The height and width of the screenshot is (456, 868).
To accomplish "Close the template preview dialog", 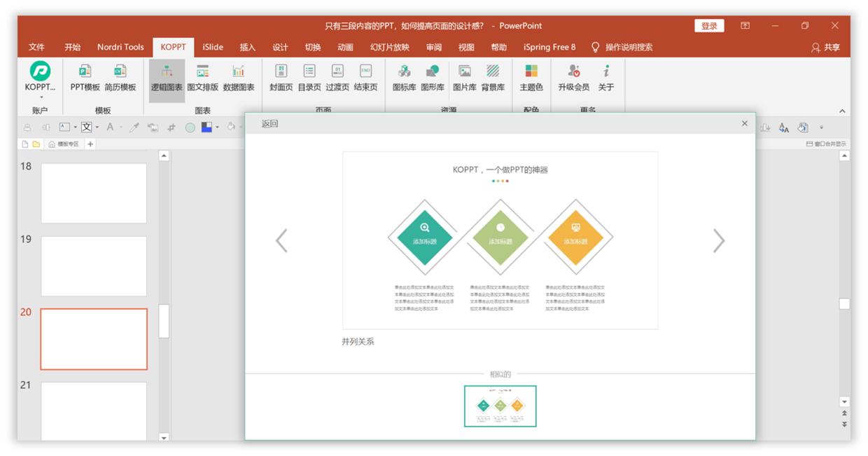I will click(x=744, y=123).
